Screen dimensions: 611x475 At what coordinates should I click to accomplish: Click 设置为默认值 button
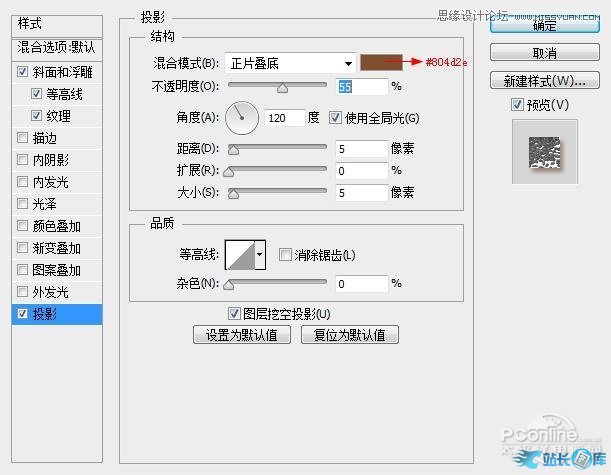(x=248, y=335)
